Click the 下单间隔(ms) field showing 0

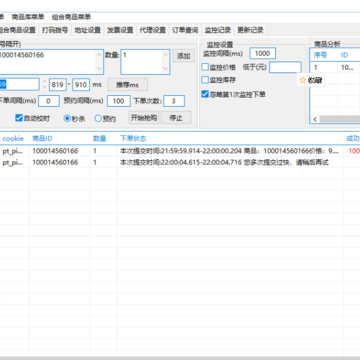pyautogui.click(x=49, y=101)
